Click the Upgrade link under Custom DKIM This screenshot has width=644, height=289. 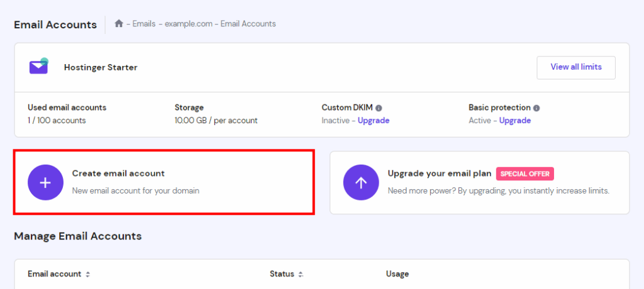(374, 121)
